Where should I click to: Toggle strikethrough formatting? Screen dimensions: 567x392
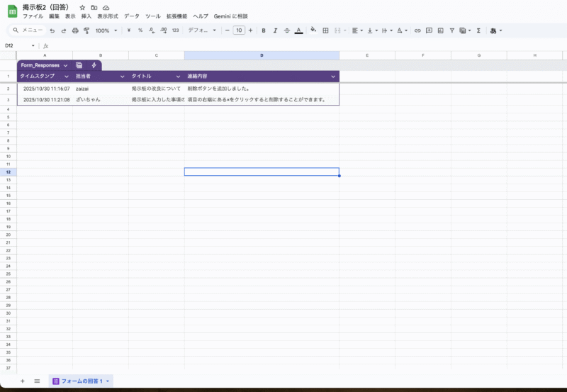pos(286,30)
